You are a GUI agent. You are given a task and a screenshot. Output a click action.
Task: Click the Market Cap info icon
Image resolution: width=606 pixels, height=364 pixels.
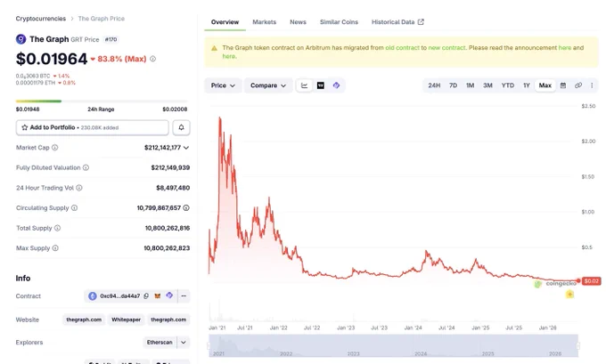(55, 148)
